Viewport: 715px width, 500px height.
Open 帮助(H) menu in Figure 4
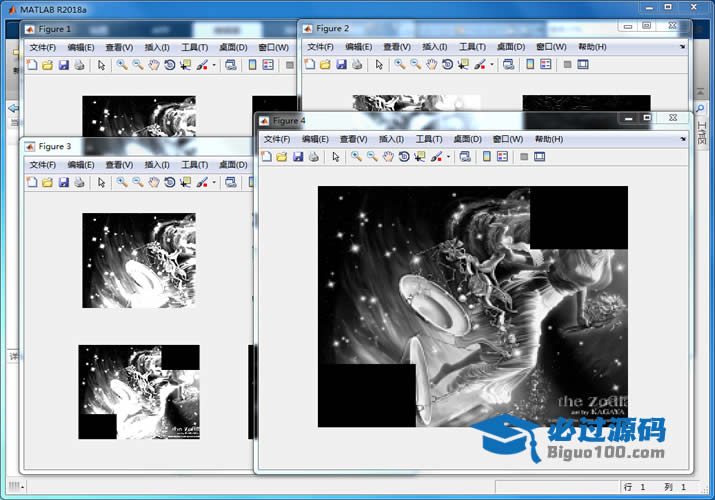pos(549,139)
